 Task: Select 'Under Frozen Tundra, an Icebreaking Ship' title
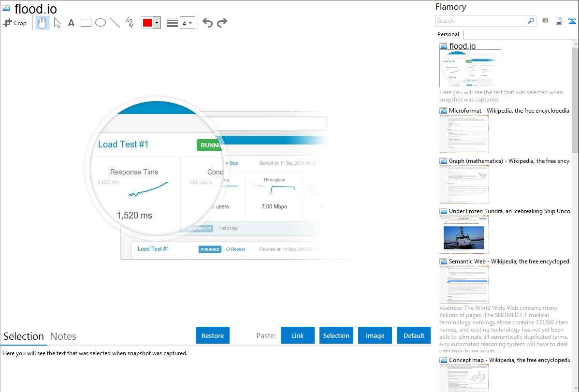pyautogui.click(x=509, y=211)
